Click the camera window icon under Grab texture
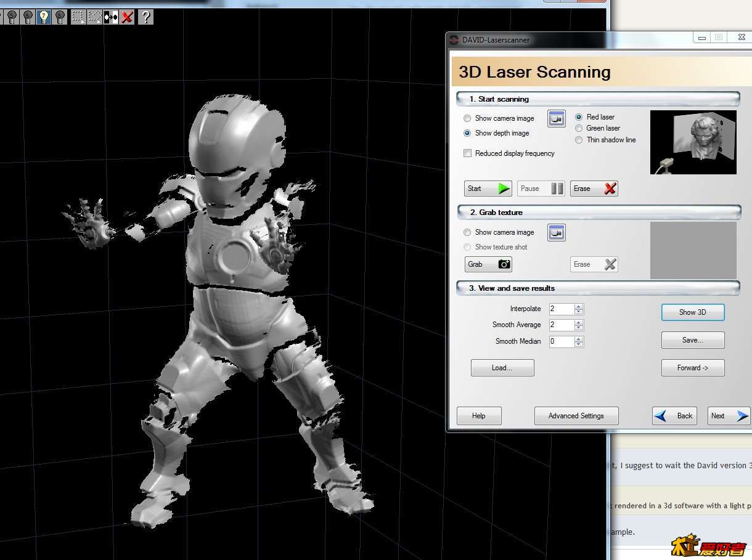752x560 pixels. [557, 232]
